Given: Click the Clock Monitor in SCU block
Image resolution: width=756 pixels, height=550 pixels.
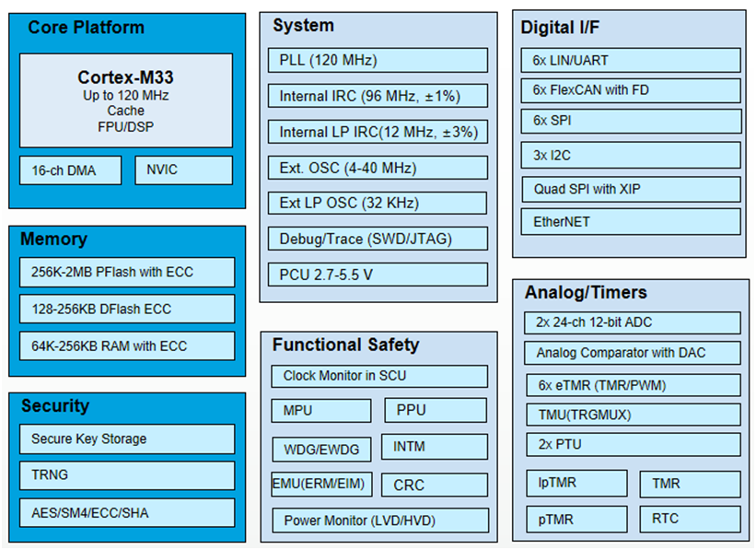Looking at the screenshot, I should [379, 376].
